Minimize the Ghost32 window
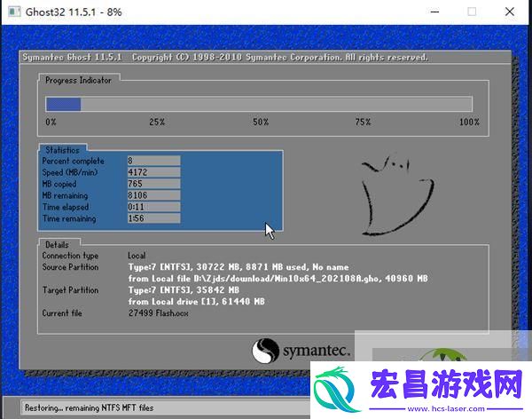The width and height of the screenshot is (532, 419). [434, 12]
